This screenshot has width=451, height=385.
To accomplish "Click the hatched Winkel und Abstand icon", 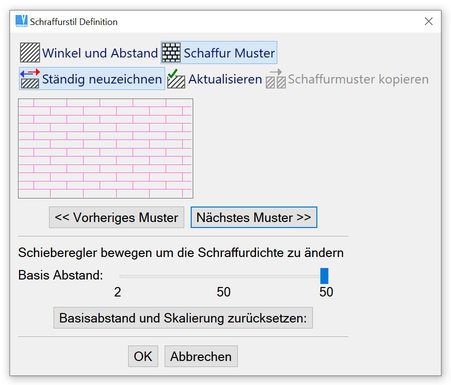I will (x=30, y=53).
